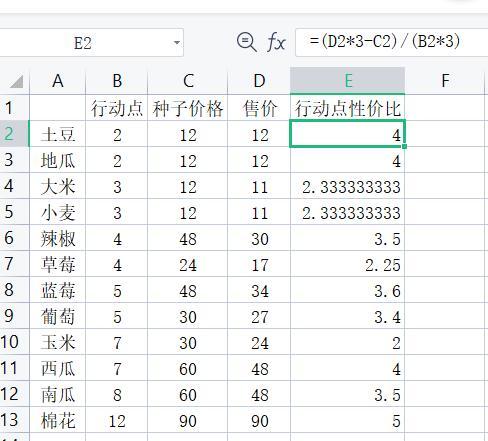Image resolution: width=488 pixels, height=441 pixels.
Task: Click the formula bar with =(D2*3-C2)/(B2*3)
Action: [392, 42]
